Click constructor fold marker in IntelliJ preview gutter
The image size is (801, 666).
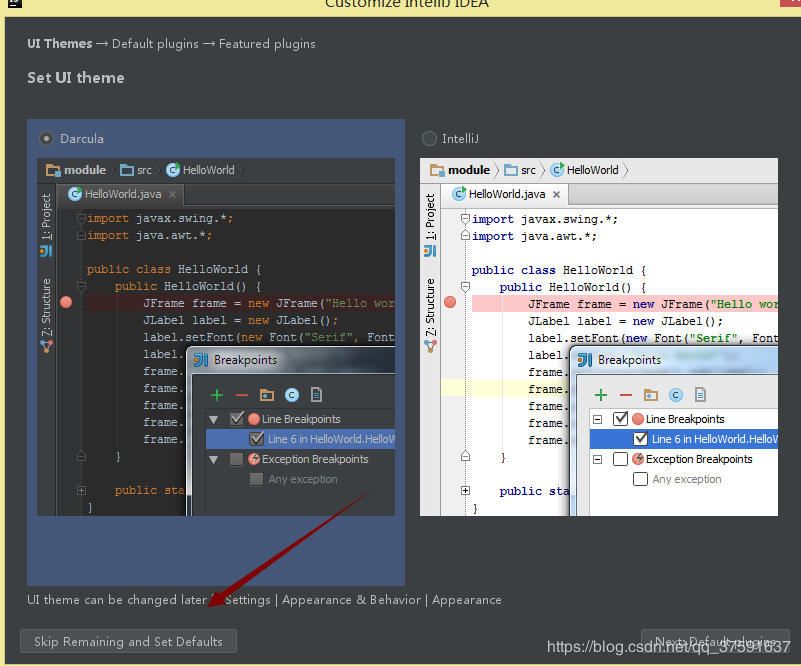(465, 287)
